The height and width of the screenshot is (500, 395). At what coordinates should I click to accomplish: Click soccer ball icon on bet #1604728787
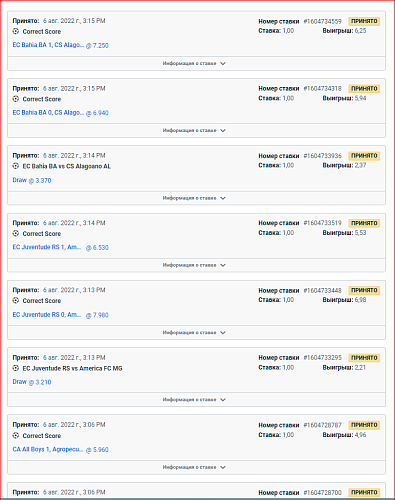click(16, 435)
